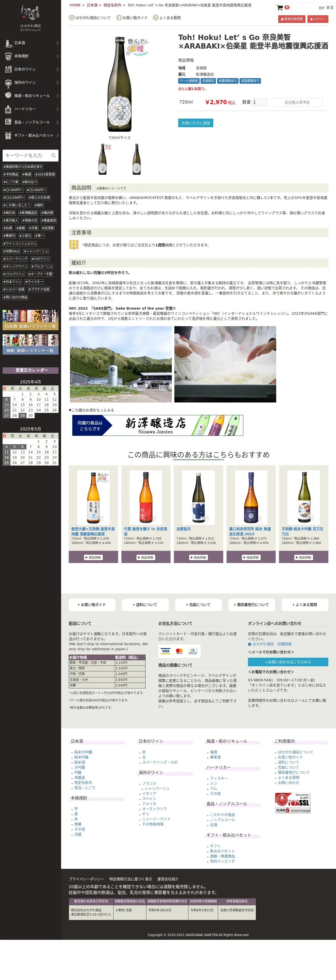
Task: Expand the 食品・ノンアルコール arrow
Action: (x=58, y=122)
